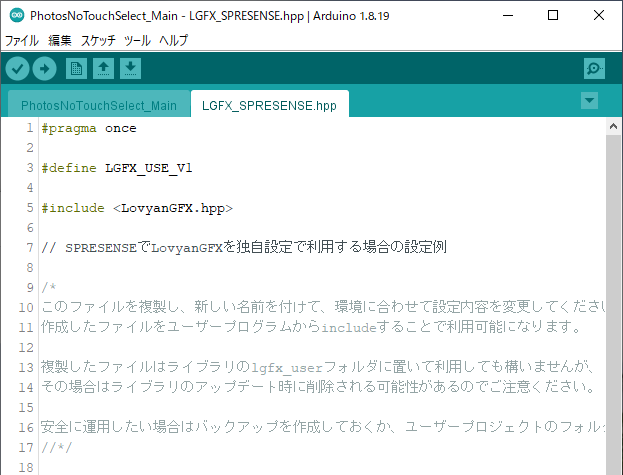
Task: Switch to the PhotosNoTouchSelect_Main tab
Action: (x=99, y=105)
